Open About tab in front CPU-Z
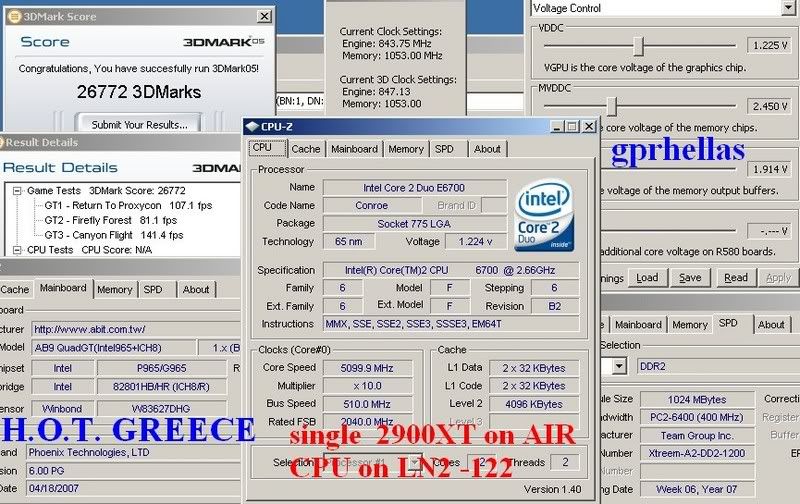Image resolution: width=800 pixels, height=504 pixels. click(487, 149)
